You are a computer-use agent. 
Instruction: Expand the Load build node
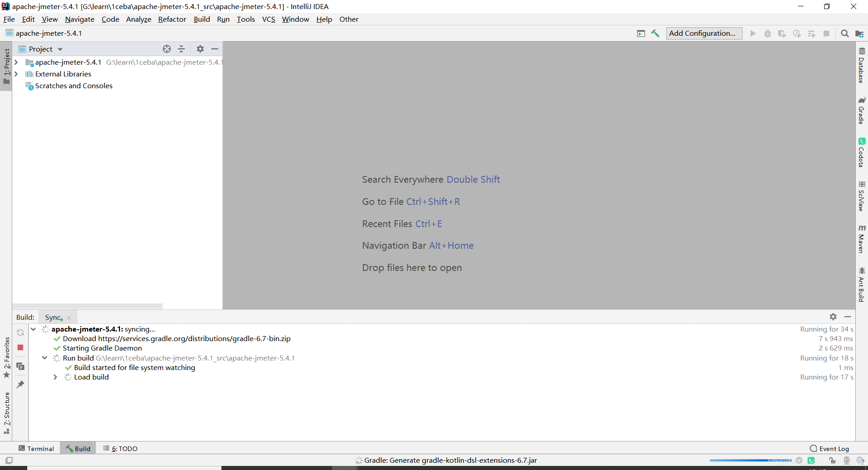pos(56,377)
